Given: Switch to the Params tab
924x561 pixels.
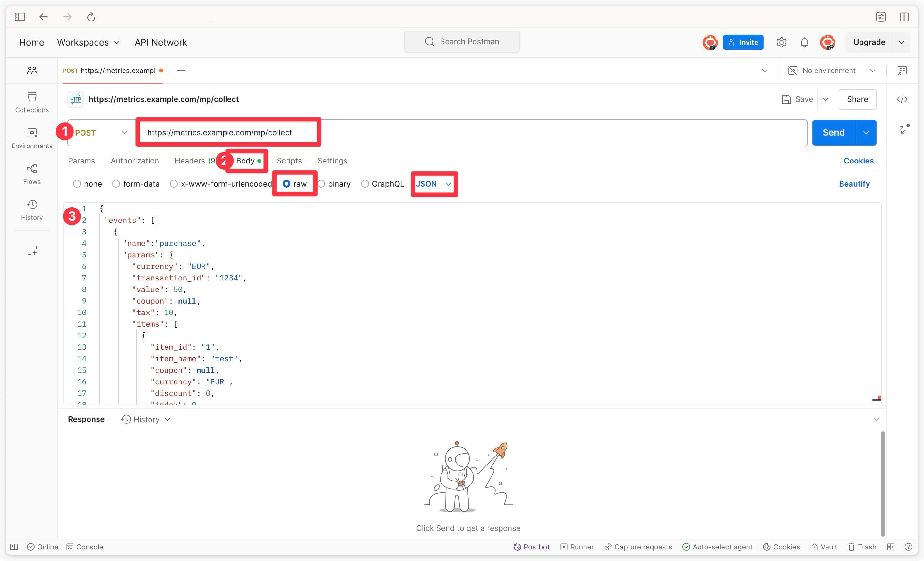Looking at the screenshot, I should (x=81, y=161).
